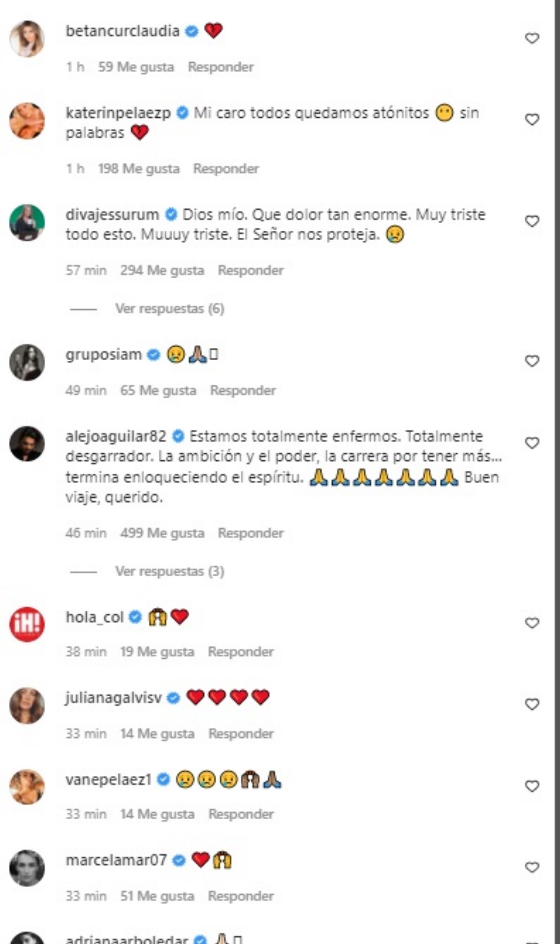
Task: Heart the gruposiam comment
Action: [x=532, y=361]
